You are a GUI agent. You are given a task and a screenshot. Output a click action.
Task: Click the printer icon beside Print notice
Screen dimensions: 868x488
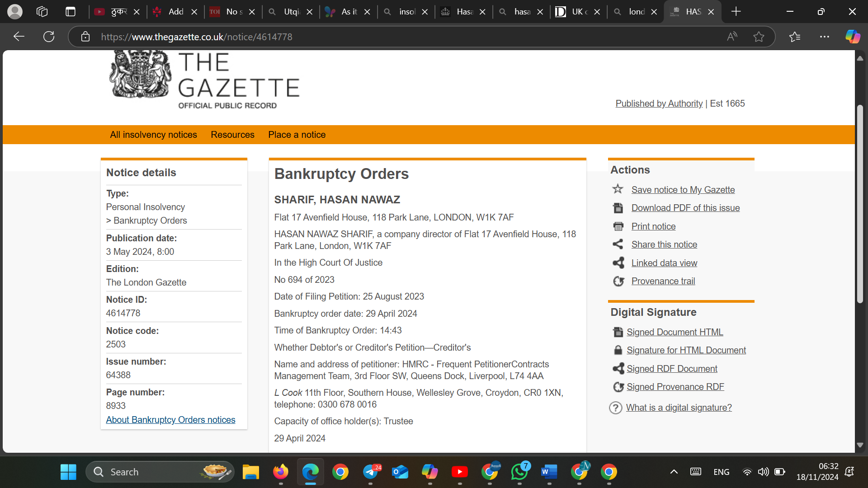618,226
